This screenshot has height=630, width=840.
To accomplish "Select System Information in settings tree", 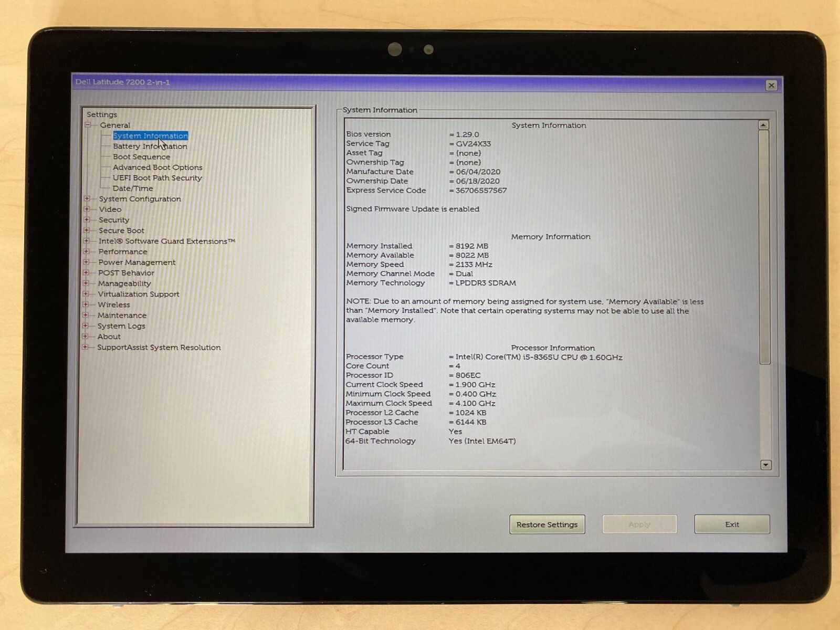I will [x=150, y=135].
